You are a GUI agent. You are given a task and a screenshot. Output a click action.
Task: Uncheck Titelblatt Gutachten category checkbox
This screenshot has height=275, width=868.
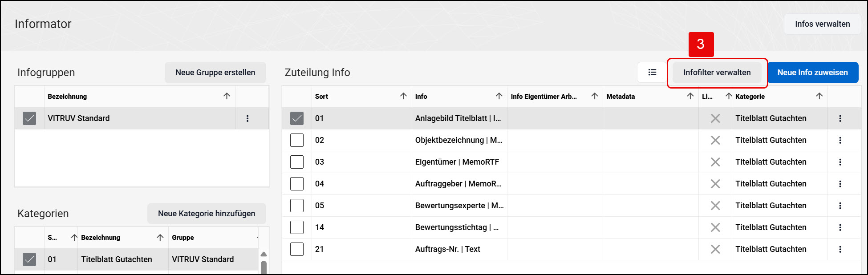point(29,259)
